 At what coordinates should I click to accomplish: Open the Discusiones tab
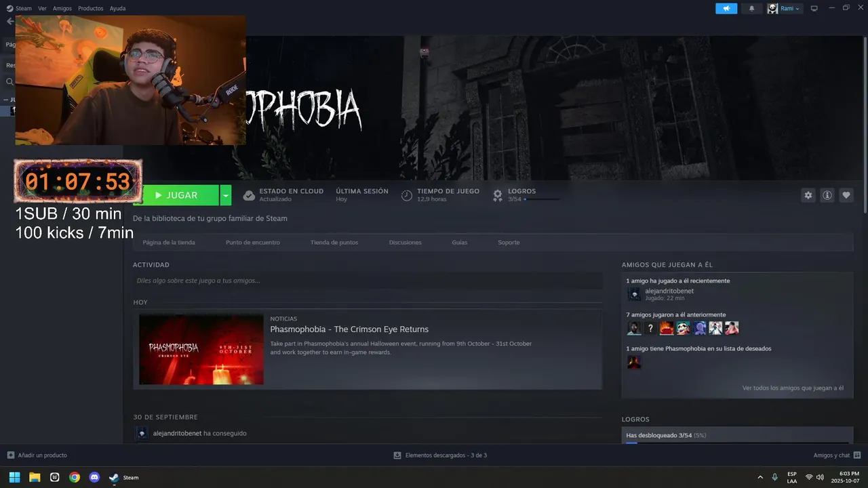coord(406,243)
